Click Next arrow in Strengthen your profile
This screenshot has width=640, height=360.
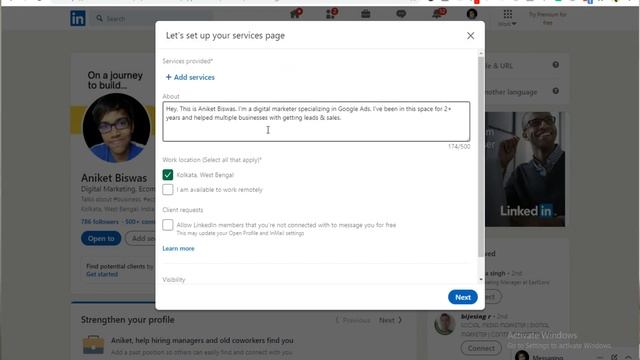point(391,320)
